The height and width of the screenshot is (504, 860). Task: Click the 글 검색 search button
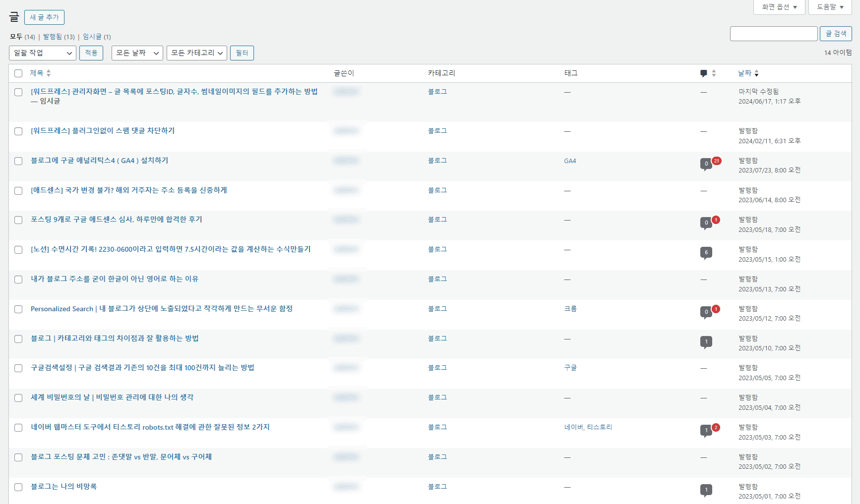click(836, 34)
